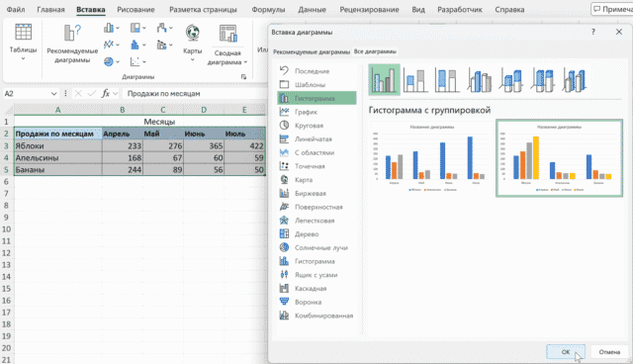633x364 pixels.
Task: Select the 3-D clustered column subtype icon
Action: click(x=479, y=80)
